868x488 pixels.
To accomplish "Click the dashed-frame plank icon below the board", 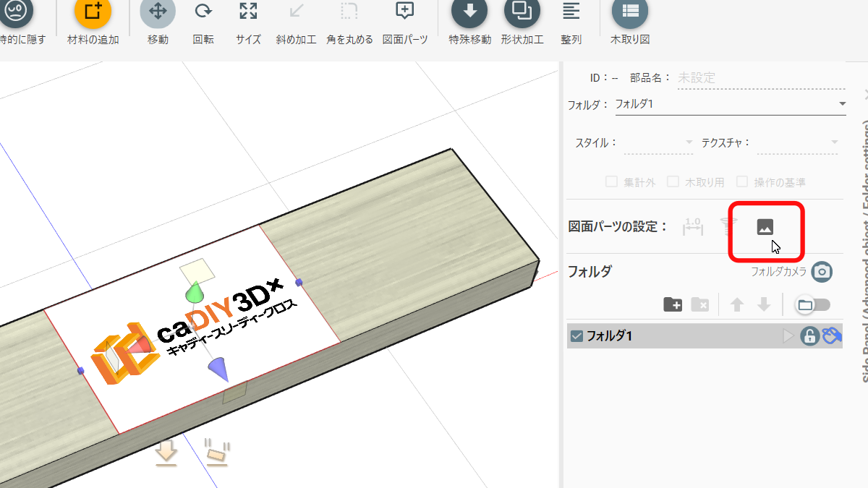I will click(218, 453).
